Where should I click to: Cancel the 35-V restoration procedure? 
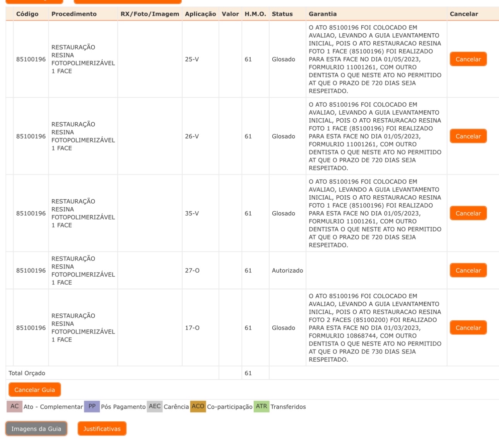point(468,213)
